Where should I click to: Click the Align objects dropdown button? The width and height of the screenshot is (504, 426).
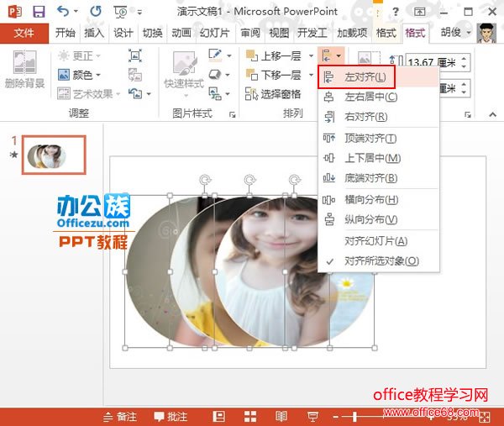[331, 56]
